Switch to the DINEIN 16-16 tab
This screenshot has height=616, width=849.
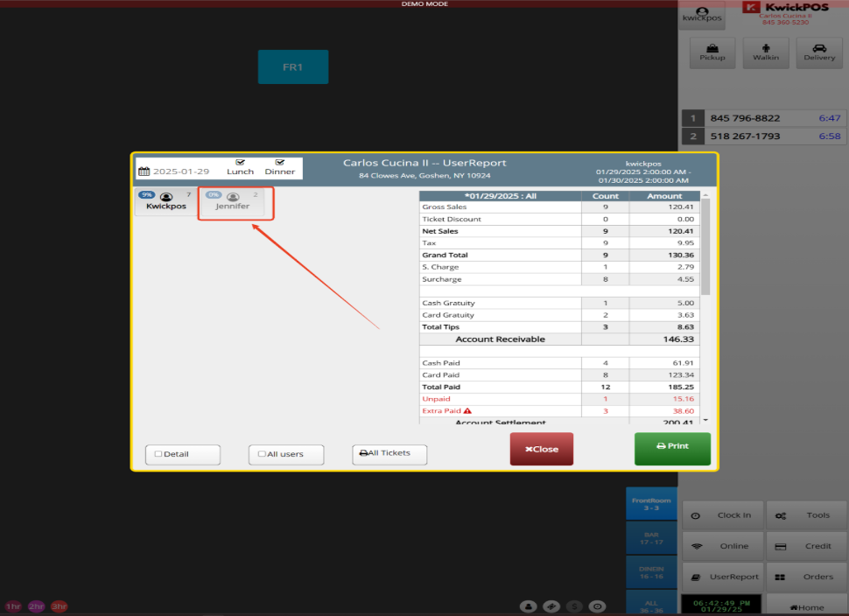pyautogui.click(x=651, y=573)
